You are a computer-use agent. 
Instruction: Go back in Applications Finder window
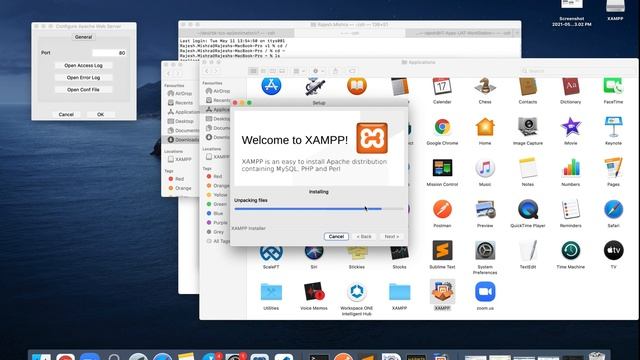point(207,71)
